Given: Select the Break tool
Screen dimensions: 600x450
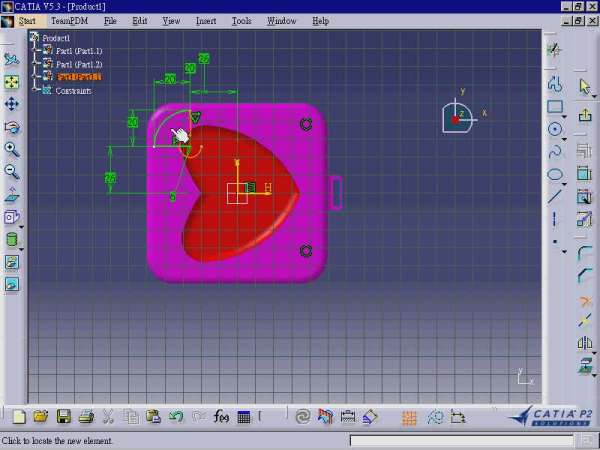Looking at the screenshot, I should coord(584,320).
